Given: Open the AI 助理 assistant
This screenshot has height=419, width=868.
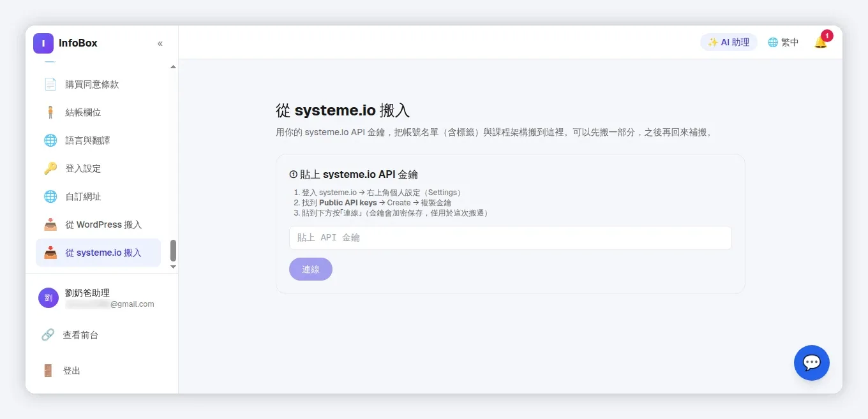Looking at the screenshot, I should coord(729,42).
